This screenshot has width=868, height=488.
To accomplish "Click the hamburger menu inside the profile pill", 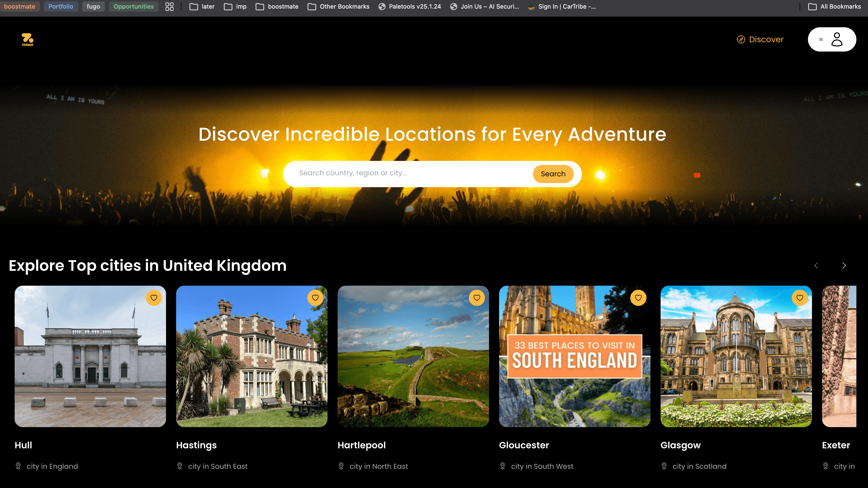I will coord(821,39).
